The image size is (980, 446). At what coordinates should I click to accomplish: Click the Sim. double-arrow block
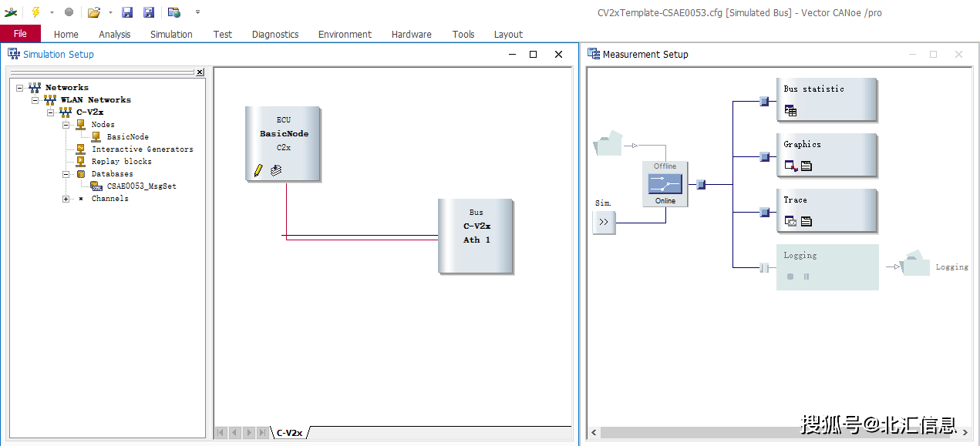(604, 222)
